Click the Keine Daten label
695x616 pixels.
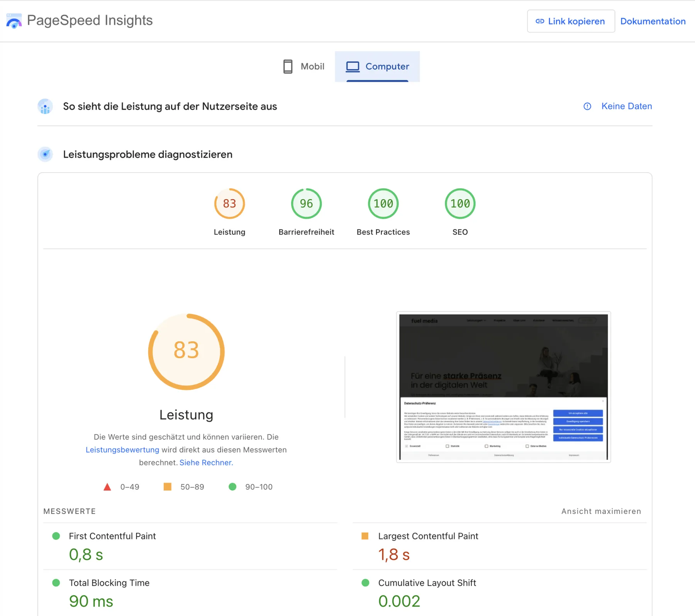click(626, 106)
